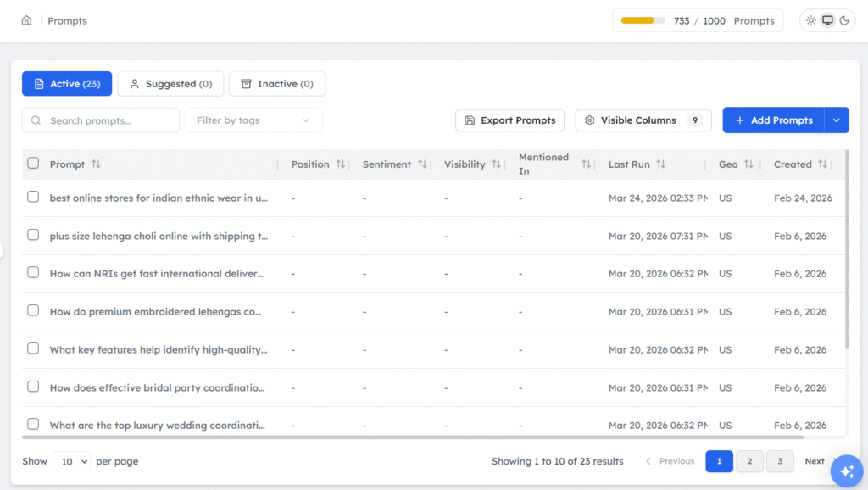Check the 'How do premium embroidered lehengas' row
The width and height of the screenshot is (868, 490).
pyautogui.click(x=33, y=310)
